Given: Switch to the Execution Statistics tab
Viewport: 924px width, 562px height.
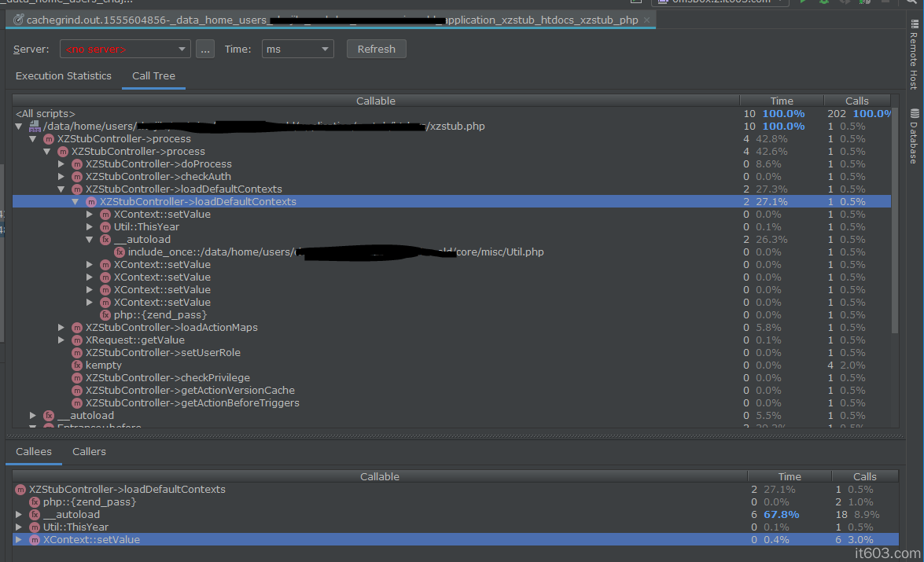Looking at the screenshot, I should [64, 76].
